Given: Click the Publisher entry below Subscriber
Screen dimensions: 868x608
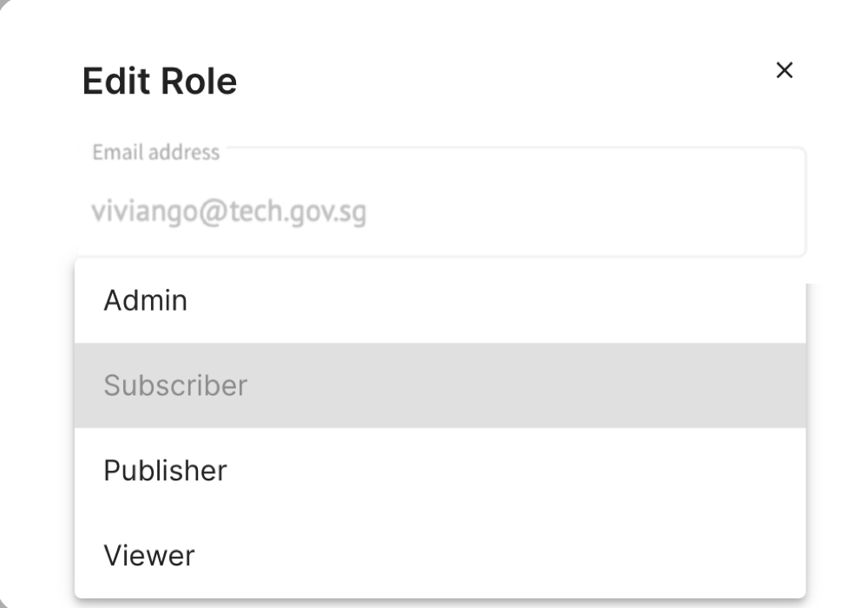Looking at the screenshot, I should click(x=439, y=470).
